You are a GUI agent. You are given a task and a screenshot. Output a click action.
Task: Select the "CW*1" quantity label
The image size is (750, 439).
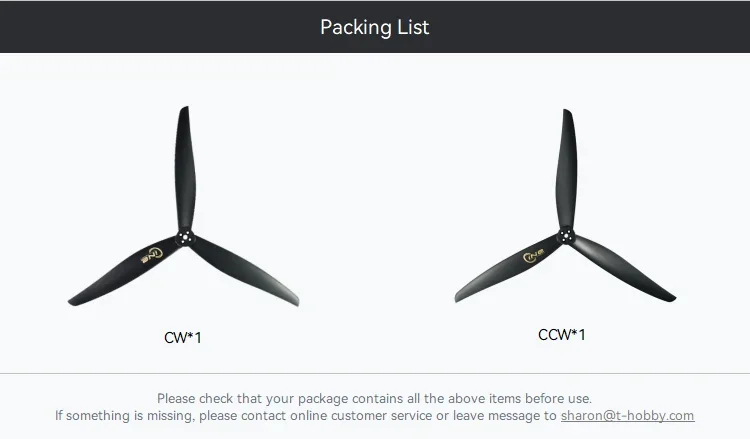point(183,337)
